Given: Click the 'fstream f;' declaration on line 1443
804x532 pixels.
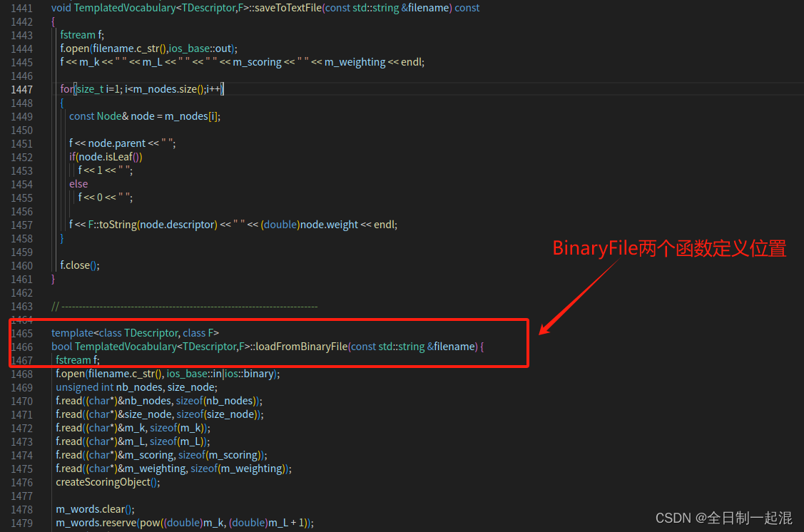Looking at the screenshot, I should pos(82,35).
